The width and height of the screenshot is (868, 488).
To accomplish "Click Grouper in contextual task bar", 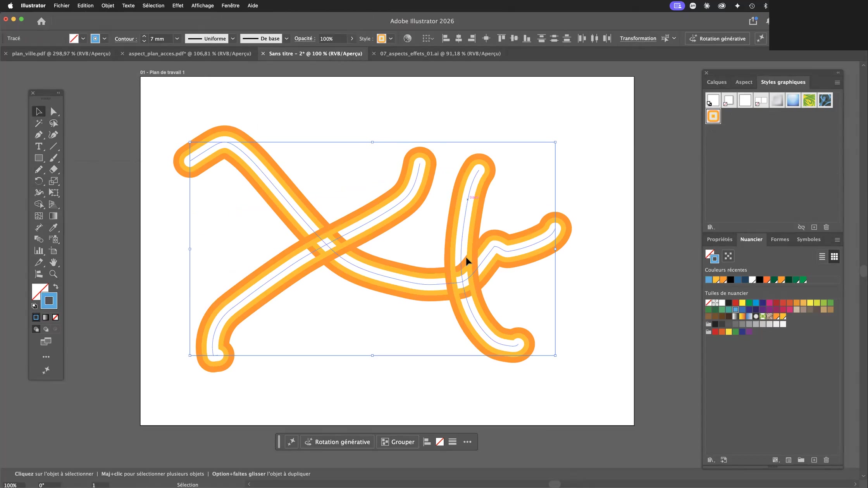I will (398, 442).
